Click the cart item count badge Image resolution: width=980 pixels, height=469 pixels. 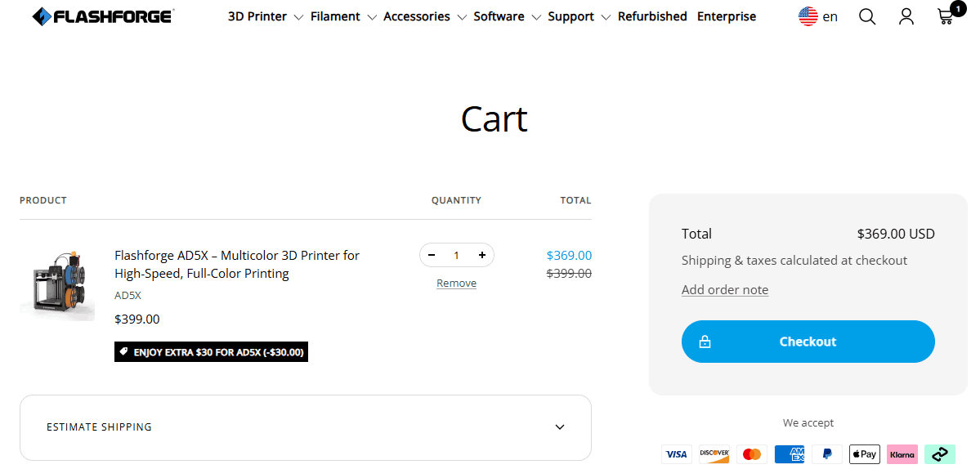tap(957, 9)
